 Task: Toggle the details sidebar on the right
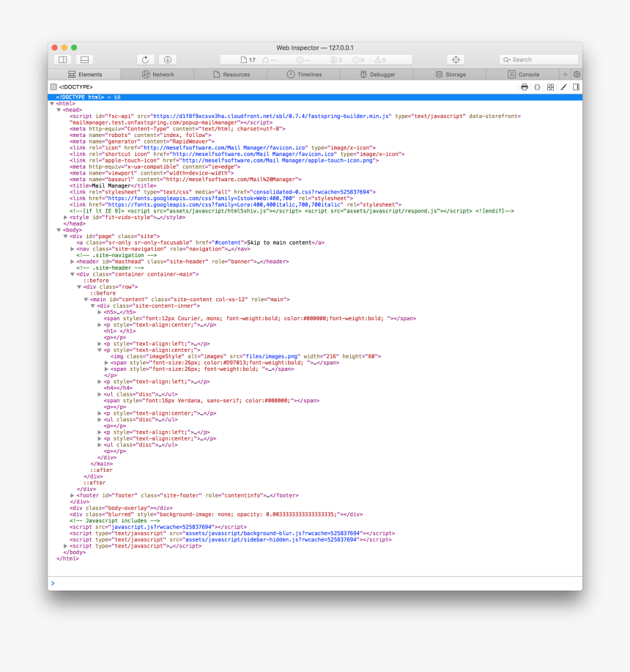(x=575, y=86)
